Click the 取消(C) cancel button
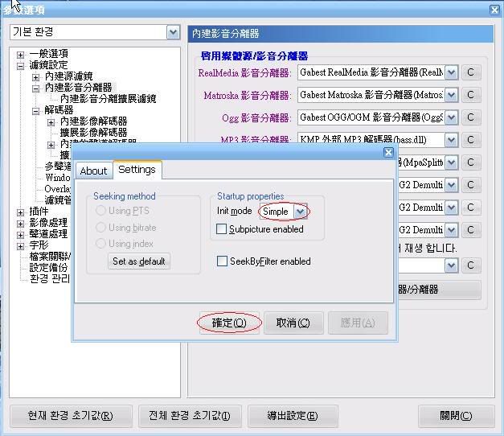The height and width of the screenshot is (436, 504). pyautogui.click(x=293, y=323)
